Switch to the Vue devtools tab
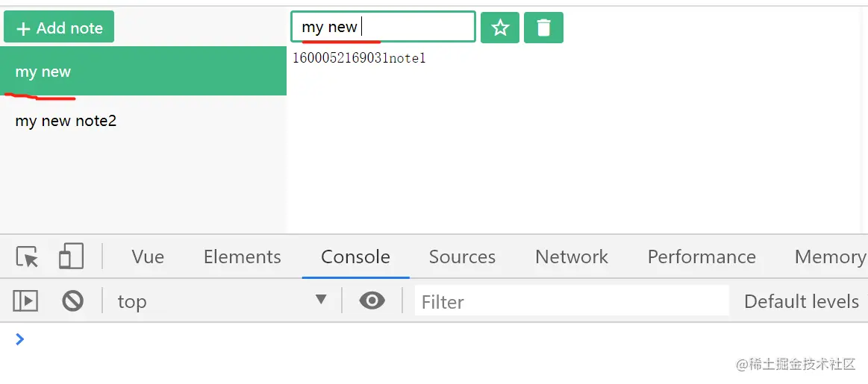 pyautogui.click(x=148, y=256)
